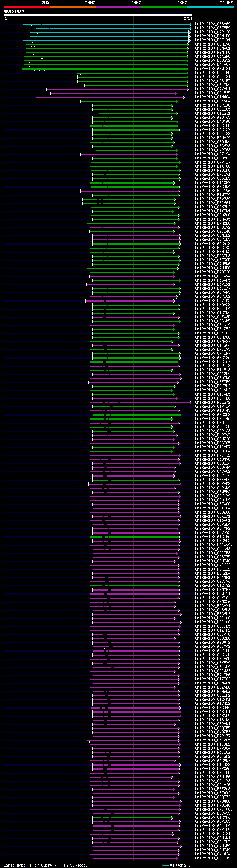The width and height of the screenshot is (237, 868).
Task: Select the UniRef100_C5XGP6 label
Action: [x=213, y=57]
